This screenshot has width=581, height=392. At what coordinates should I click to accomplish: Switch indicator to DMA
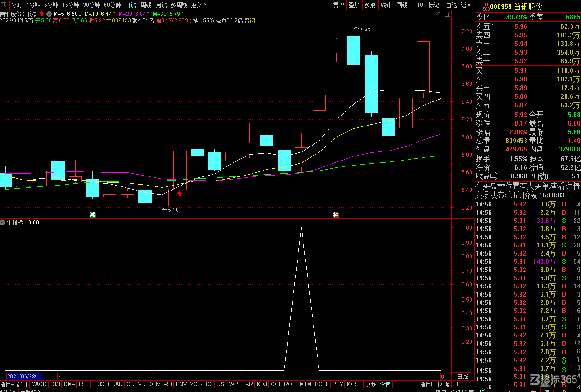click(70, 384)
